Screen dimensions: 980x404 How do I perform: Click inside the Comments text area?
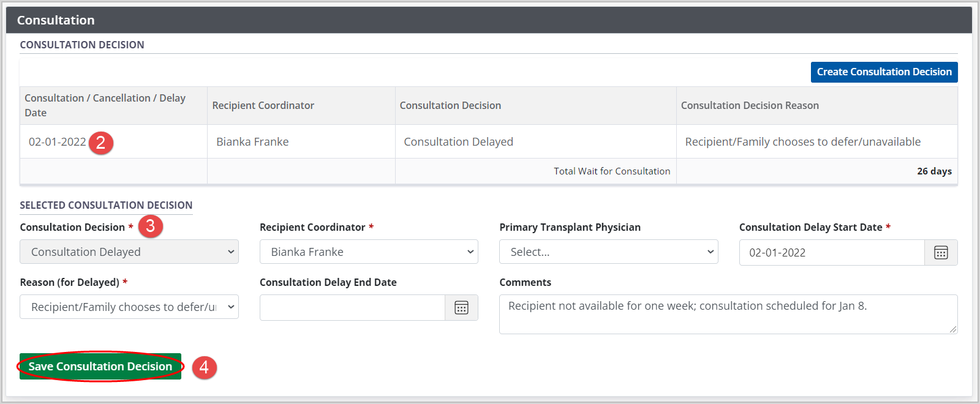[x=728, y=314]
